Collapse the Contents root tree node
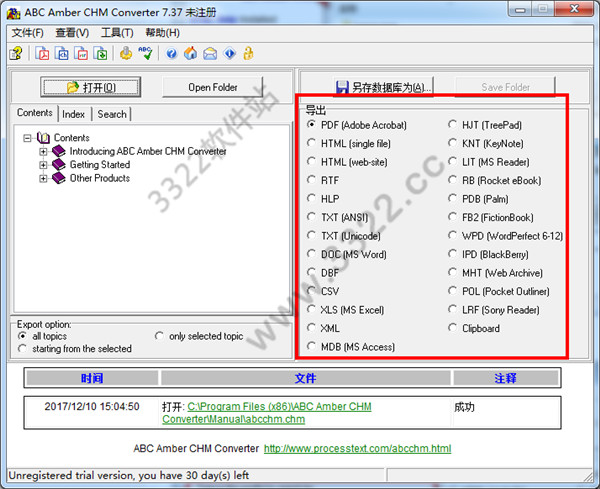The width and height of the screenshot is (600, 489). click(27, 138)
